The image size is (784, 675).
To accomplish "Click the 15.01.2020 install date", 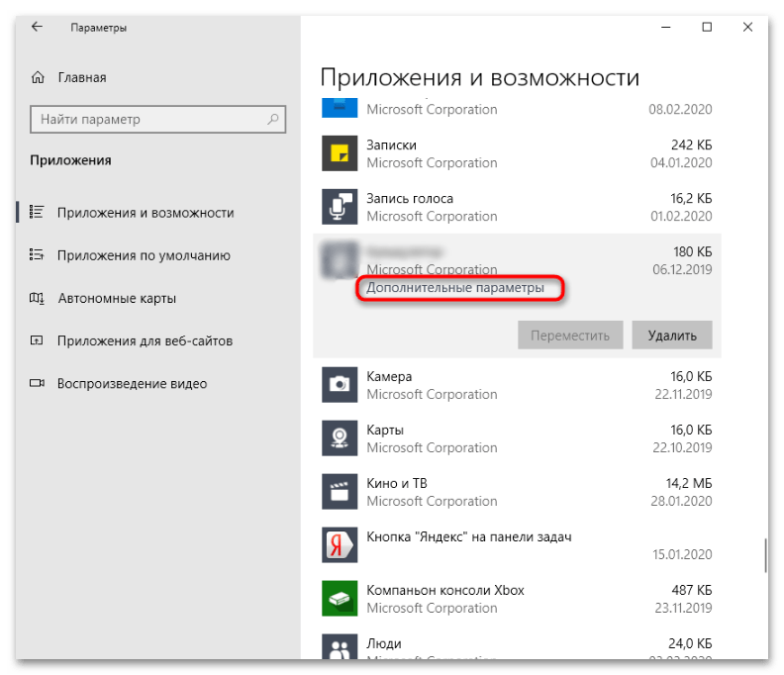I will click(x=682, y=554).
